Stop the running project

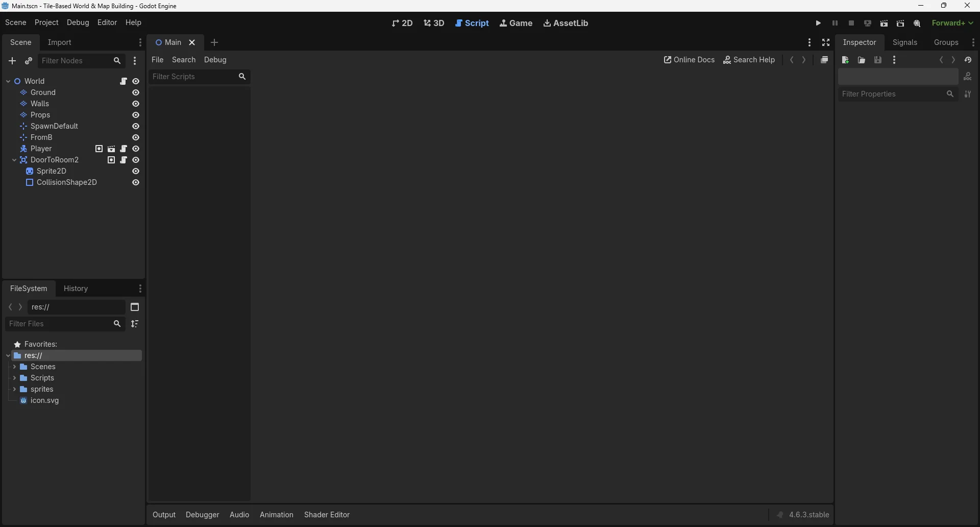[x=851, y=23]
